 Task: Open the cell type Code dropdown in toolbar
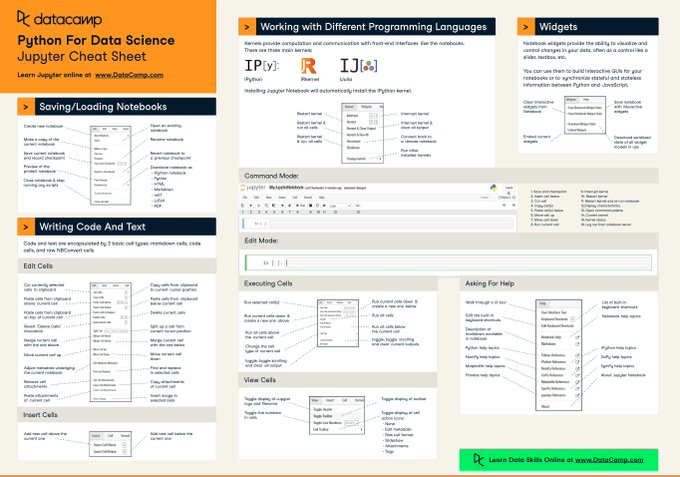340,206
